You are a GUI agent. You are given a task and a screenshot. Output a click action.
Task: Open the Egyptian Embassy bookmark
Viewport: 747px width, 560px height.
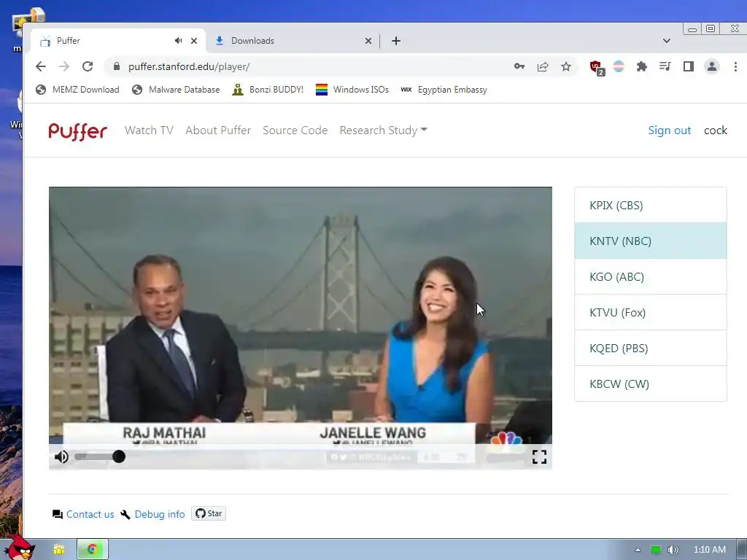point(444,90)
